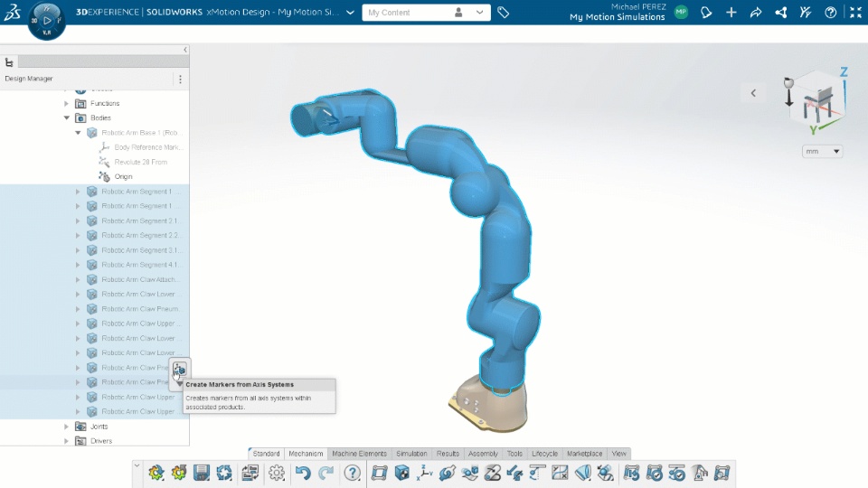The height and width of the screenshot is (488, 868).
Task: Toggle fullscreen with the expand arrows icon
Action: pyautogui.click(x=855, y=12)
